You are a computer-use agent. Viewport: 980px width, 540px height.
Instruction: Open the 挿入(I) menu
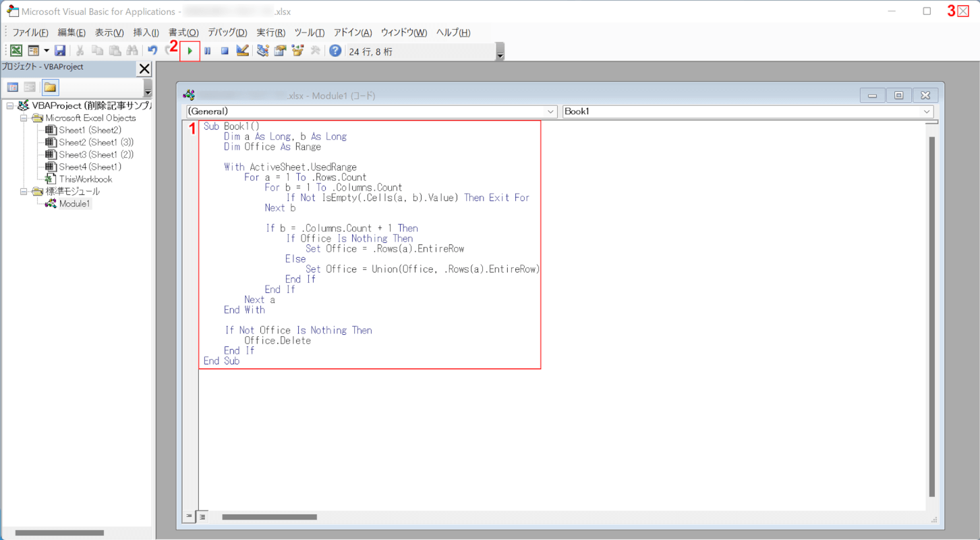(146, 32)
